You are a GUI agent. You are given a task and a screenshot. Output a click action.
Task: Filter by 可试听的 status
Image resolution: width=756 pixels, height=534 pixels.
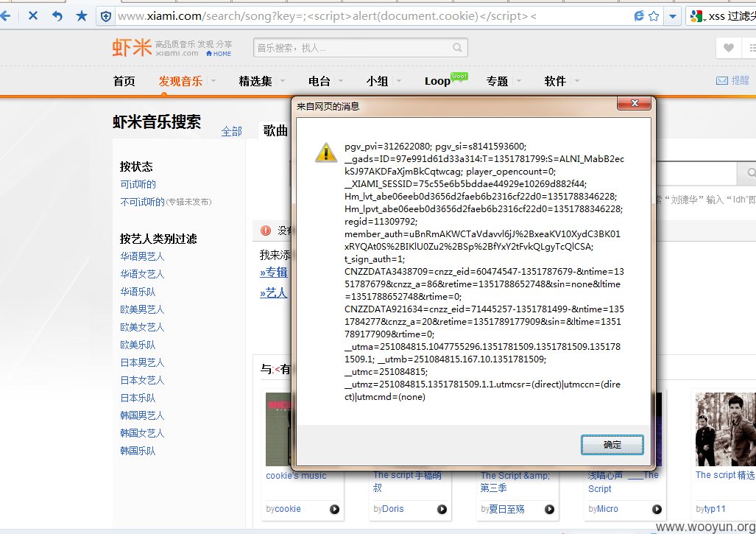pyautogui.click(x=138, y=184)
